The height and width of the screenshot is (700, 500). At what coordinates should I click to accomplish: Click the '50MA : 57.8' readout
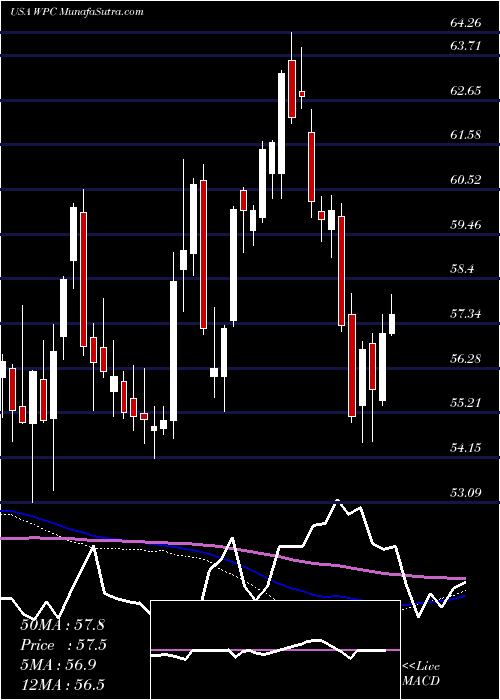62,625
